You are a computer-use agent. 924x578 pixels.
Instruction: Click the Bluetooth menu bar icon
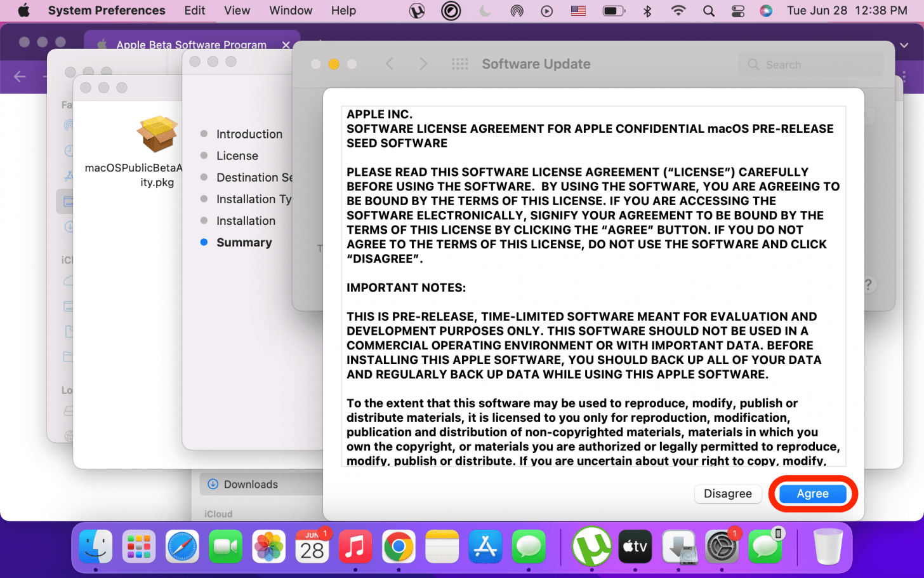tap(647, 11)
